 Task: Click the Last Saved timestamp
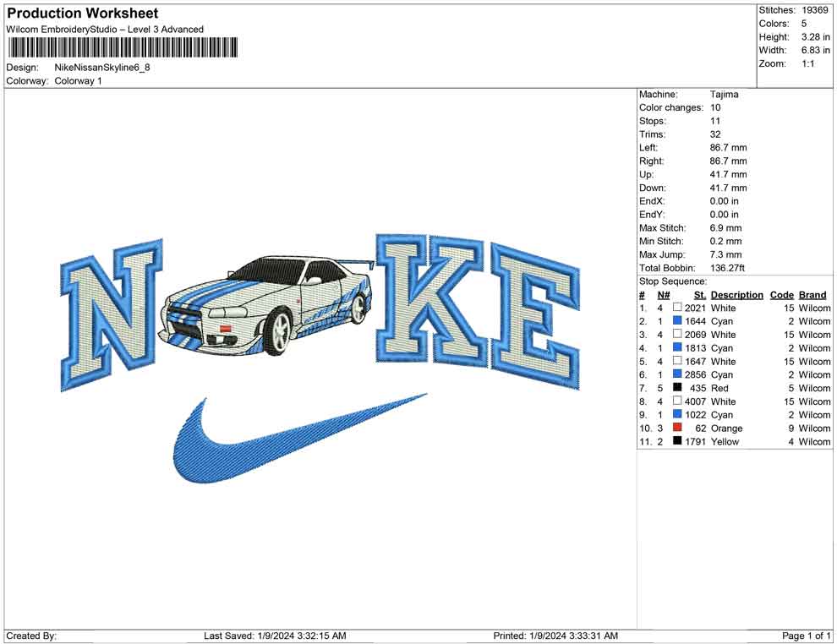[274, 635]
